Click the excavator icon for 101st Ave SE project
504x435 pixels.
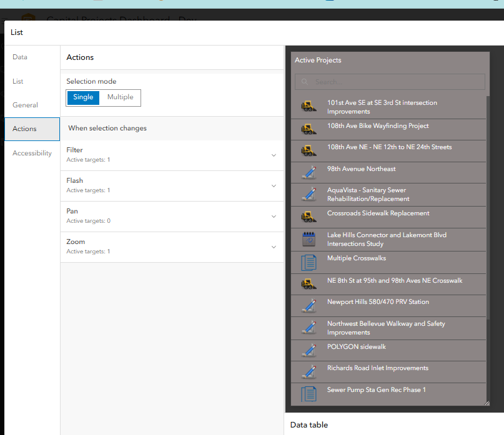[309, 106]
